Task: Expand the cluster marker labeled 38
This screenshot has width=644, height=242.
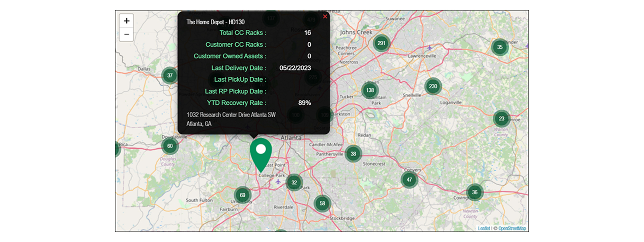Action: pos(353,154)
